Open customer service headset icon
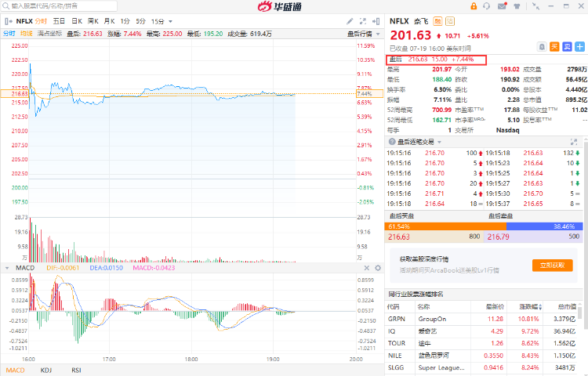The height and width of the screenshot is (376, 588). (x=486, y=6)
